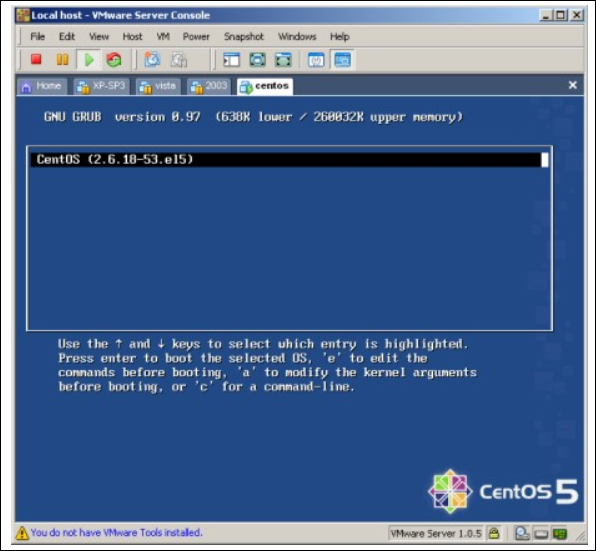This screenshot has height=551, width=596.
Task: Click the CentOS 5 logo in console
Action: 503,492
